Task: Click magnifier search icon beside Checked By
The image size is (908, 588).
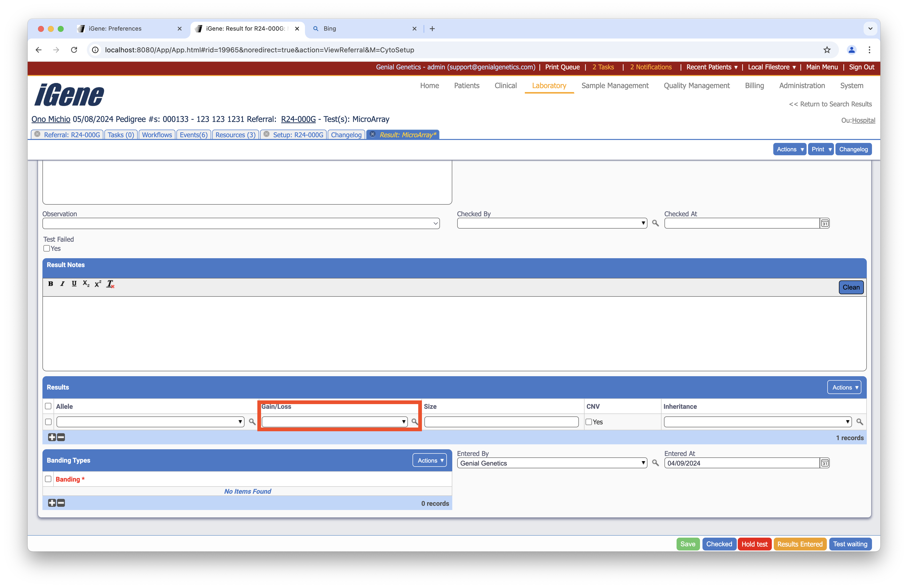Action: coord(655,223)
